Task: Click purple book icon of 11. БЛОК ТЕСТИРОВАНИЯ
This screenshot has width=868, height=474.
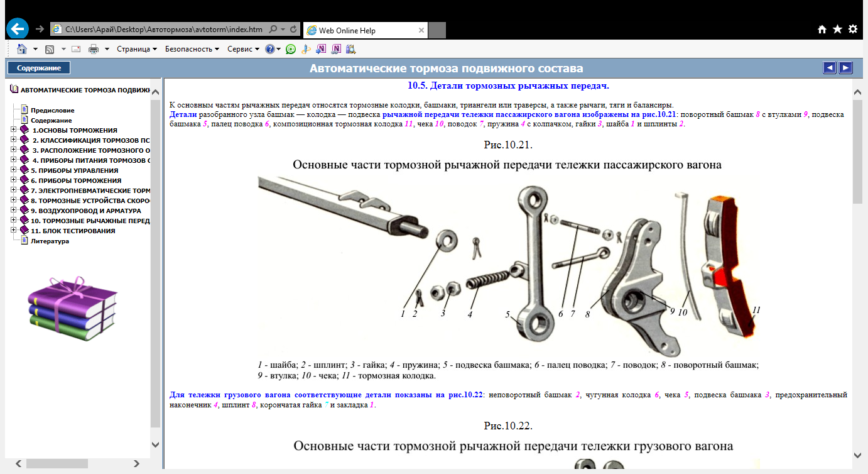Action: pyautogui.click(x=24, y=231)
